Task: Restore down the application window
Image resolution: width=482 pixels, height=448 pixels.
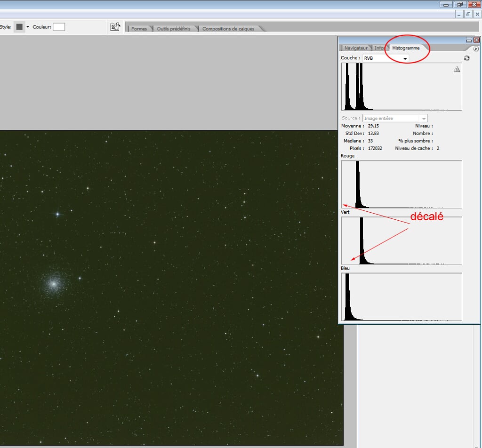Action: click(x=460, y=5)
